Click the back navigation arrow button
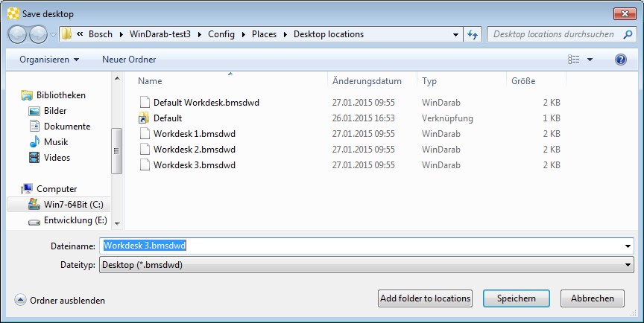This screenshot has width=644, height=323. (18, 34)
